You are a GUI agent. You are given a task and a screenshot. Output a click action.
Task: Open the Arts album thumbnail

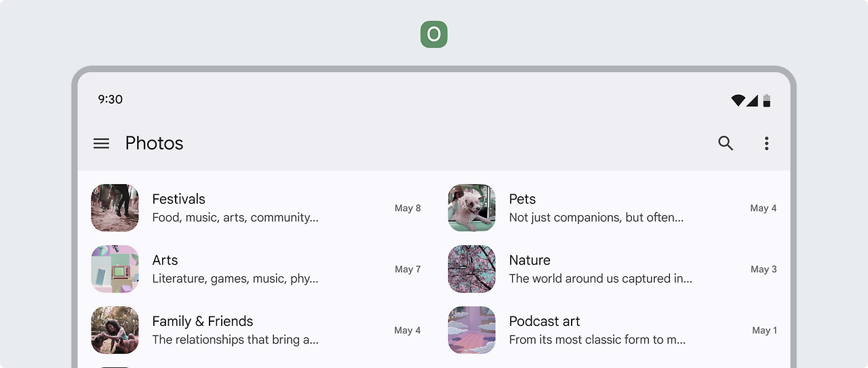coord(115,269)
